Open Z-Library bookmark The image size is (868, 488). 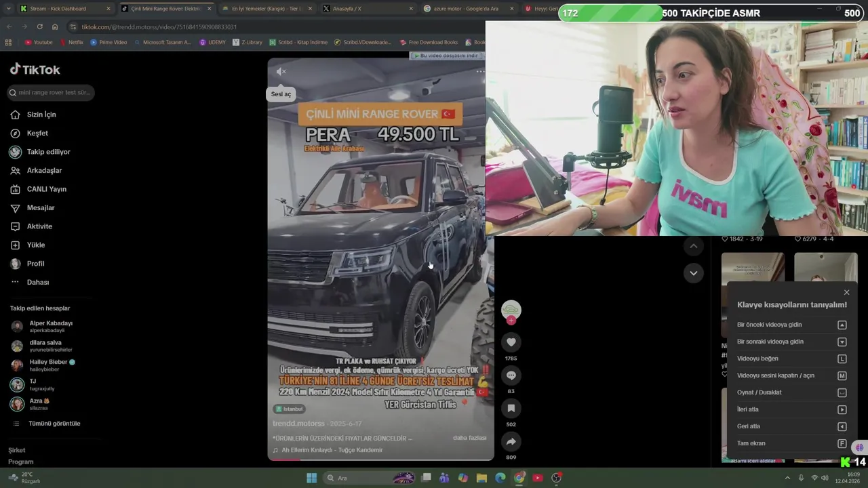(x=248, y=42)
